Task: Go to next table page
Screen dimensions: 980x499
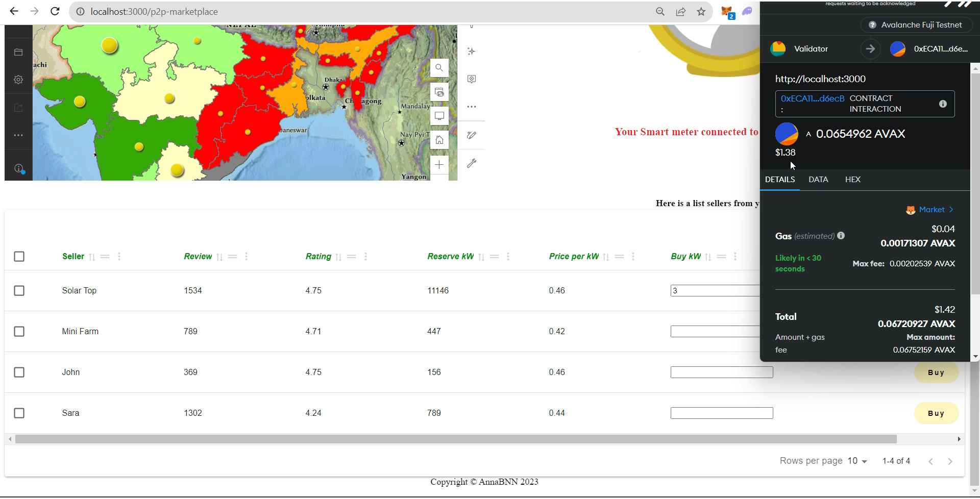Action: coord(950,461)
